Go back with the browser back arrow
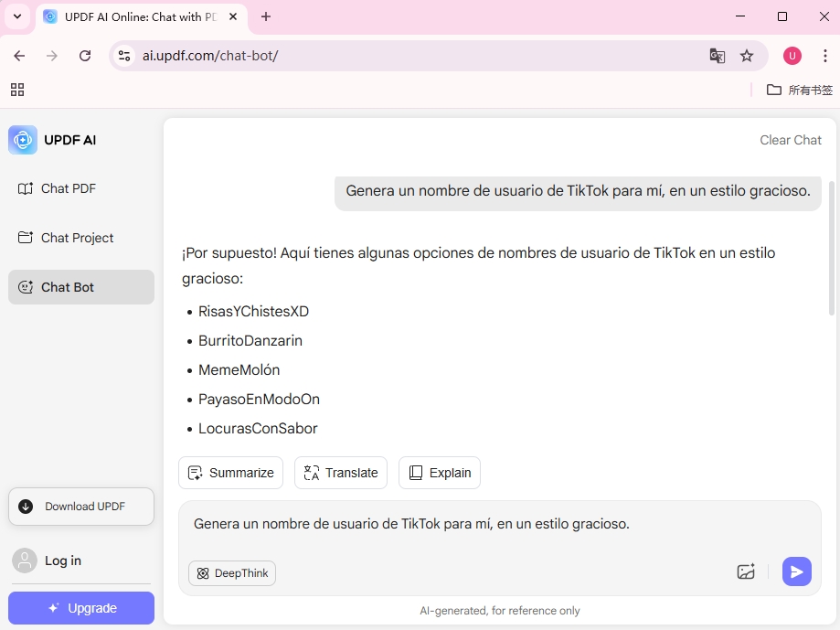The width and height of the screenshot is (840, 630). coord(19,56)
